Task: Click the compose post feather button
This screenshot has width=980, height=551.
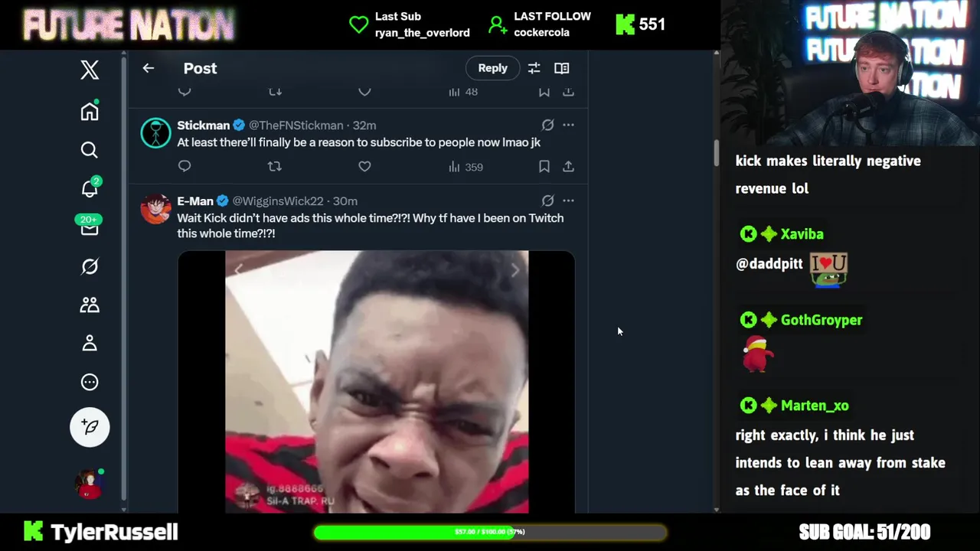Action: click(90, 427)
